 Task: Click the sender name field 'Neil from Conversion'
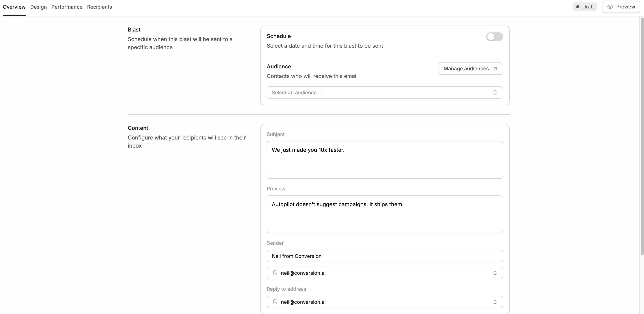point(385,256)
